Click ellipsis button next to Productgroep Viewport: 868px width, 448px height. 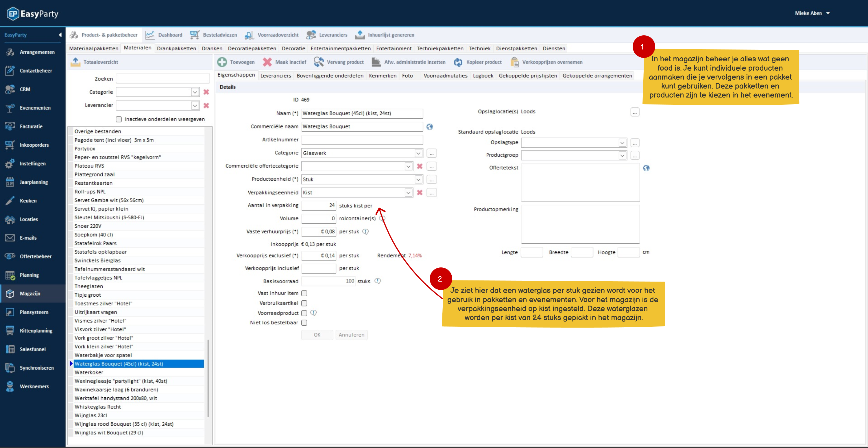click(634, 155)
